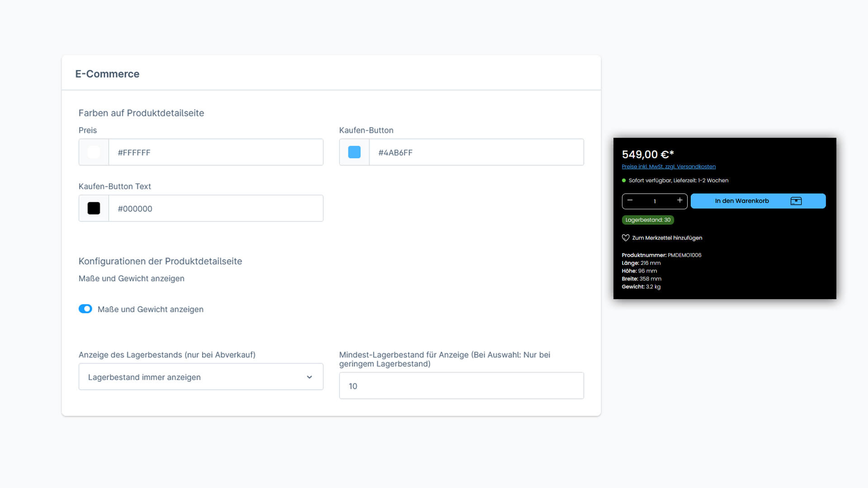Image resolution: width=868 pixels, height=488 pixels.
Task: Click the cart icon in Warenkorb button
Action: [796, 201]
